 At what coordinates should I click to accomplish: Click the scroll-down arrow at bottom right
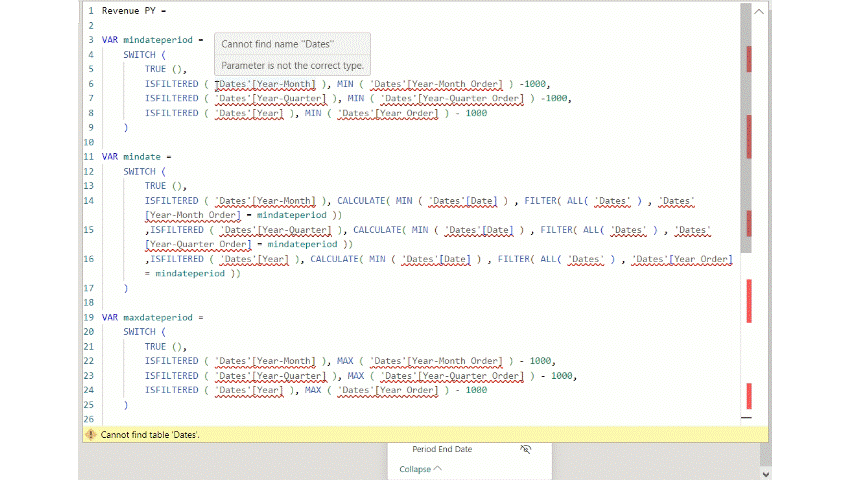pos(766,473)
